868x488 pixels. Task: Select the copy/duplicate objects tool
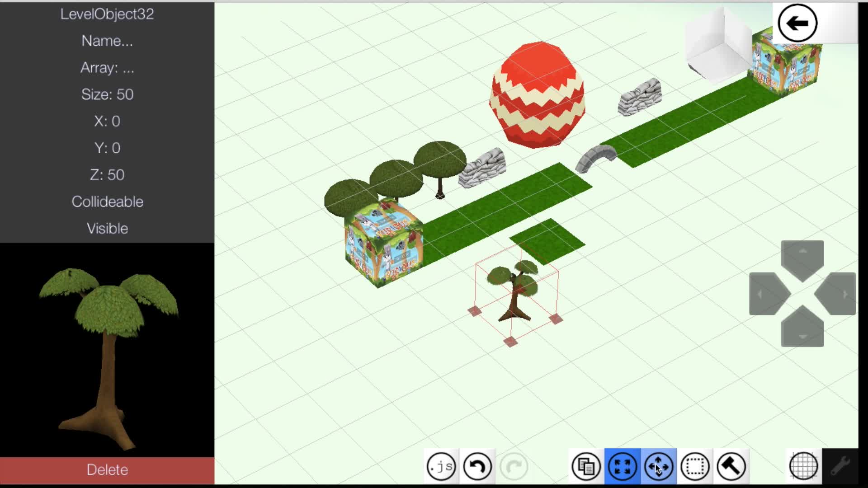(x=586, y=466)
